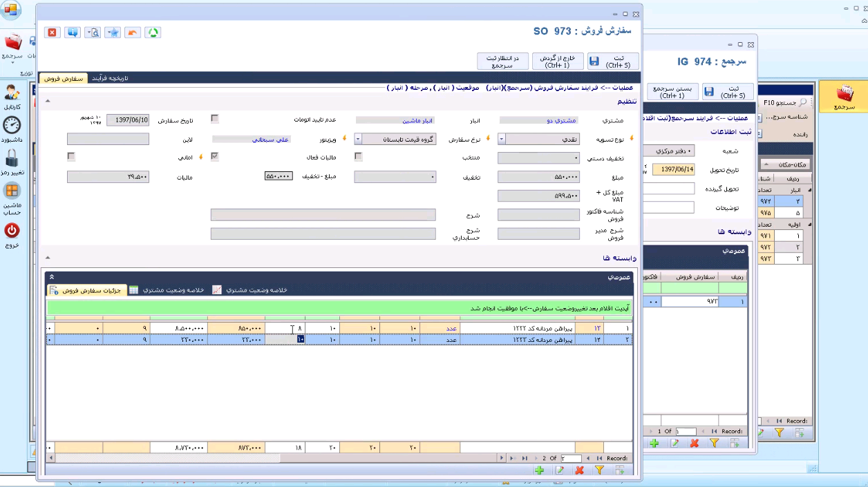
Task: Open the نرخ سفارش price group dropdown
Action: click(358, 139)
